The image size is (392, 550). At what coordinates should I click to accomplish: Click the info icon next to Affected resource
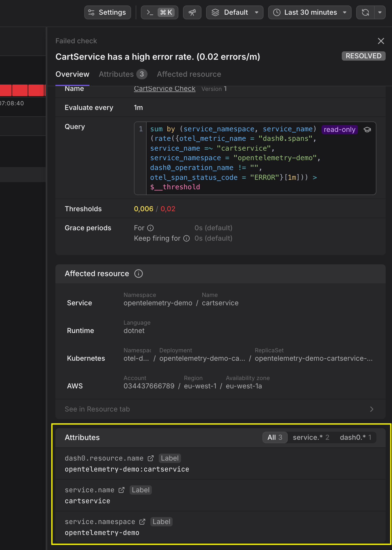click(139, 274)
